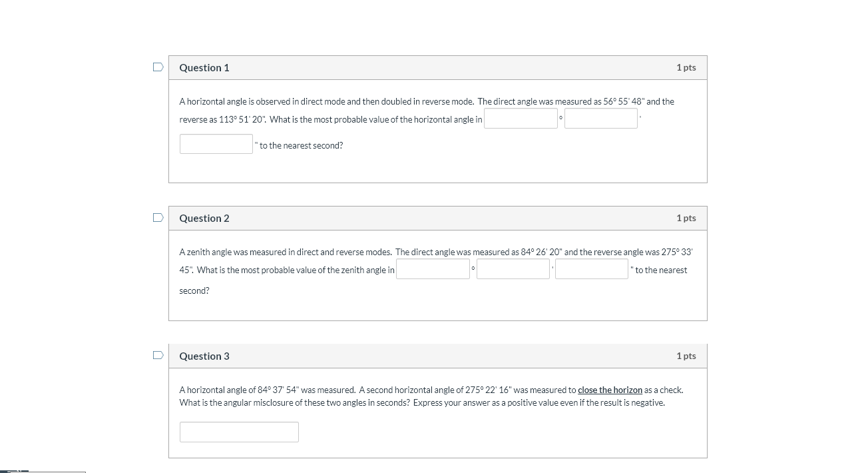Viewport: 868px width, 473px height.
Task: Flag Question 1 for review
Action: tap(158, 67)
